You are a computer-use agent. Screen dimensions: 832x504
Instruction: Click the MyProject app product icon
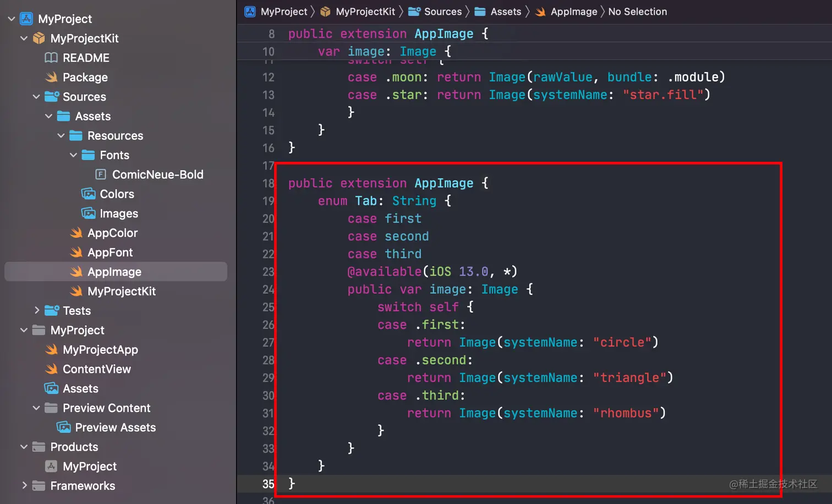coord(51,466)
